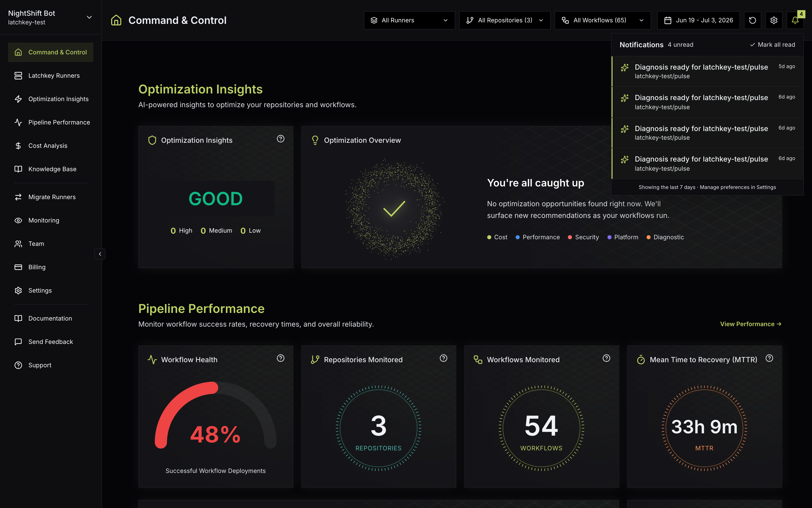The height and width of the screenshot is (508, 812).
Task: Click the 0 High count
Action: click(181, 230)
